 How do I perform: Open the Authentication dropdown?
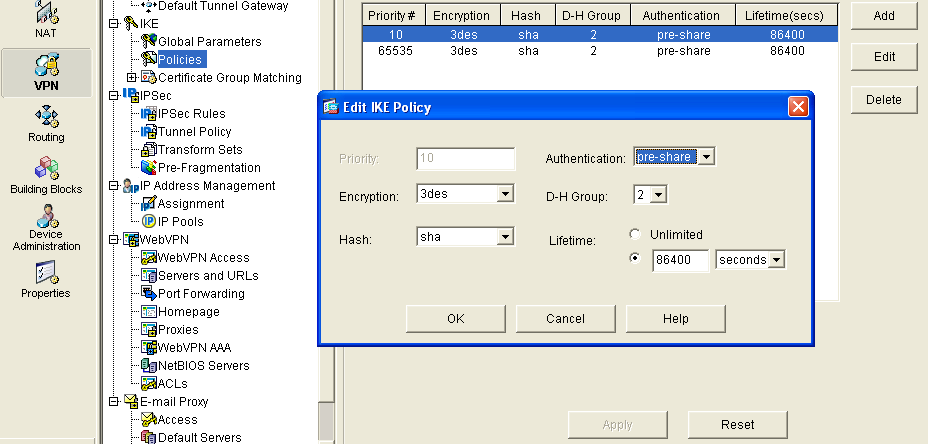(x=707, y=157)
